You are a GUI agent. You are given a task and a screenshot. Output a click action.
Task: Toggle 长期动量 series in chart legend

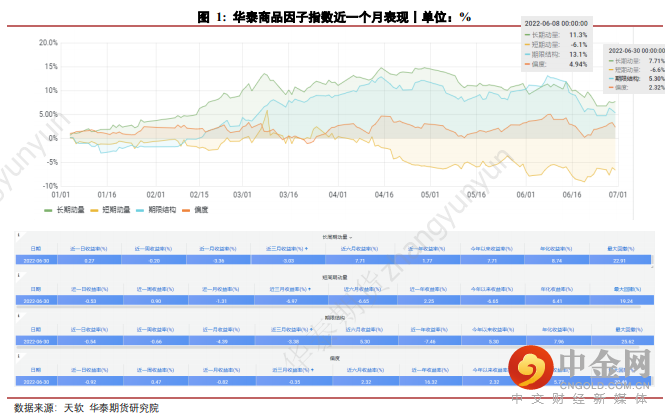coord(64,210)
